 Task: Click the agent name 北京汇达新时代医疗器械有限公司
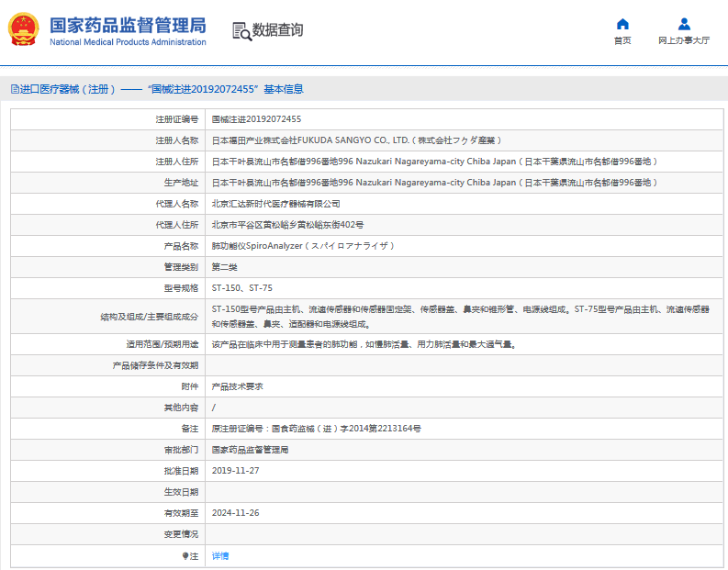pyautogui.click(x=275, y=204)
